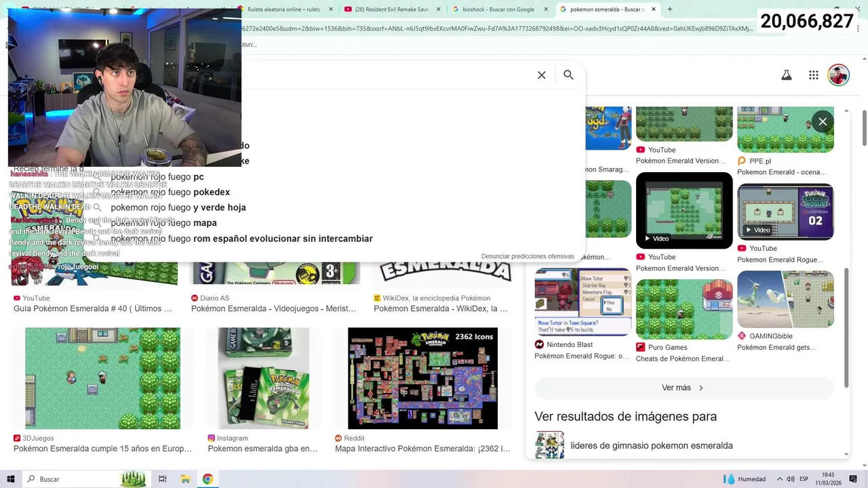
Task: Select the pokemon esmeralda search tab
Action: (x=608, y=9)
